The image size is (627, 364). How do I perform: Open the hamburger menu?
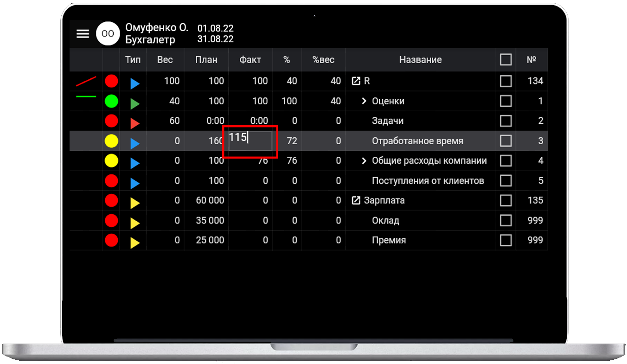[83, 34]
